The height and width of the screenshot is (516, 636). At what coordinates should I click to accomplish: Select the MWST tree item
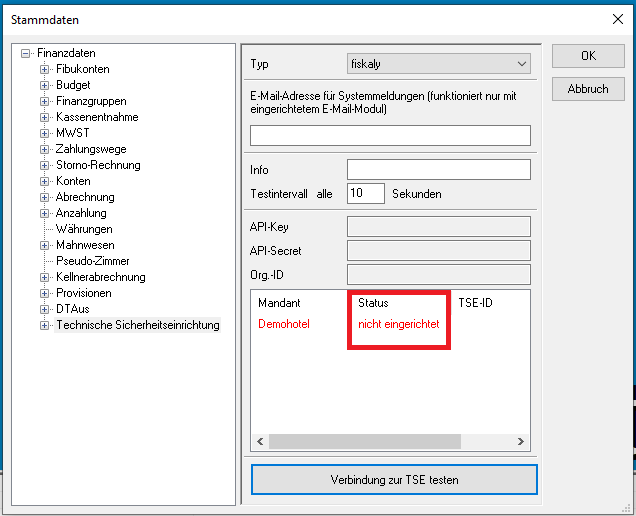click(73, 133)
